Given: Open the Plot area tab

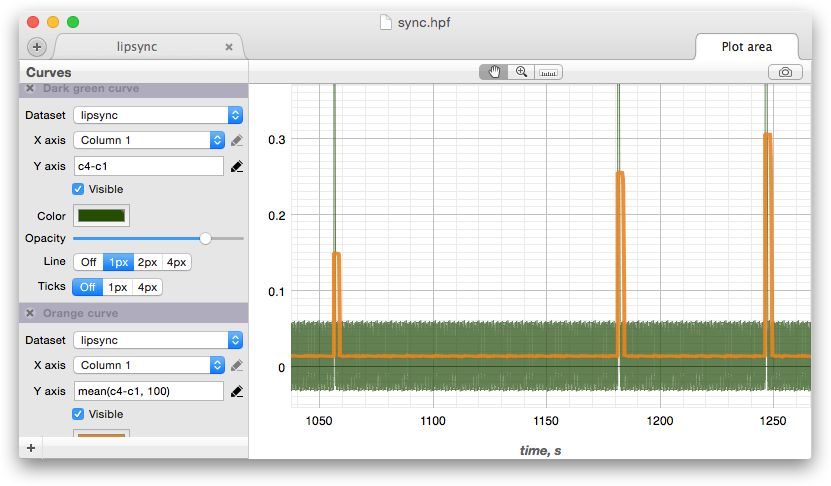Looking at the screenshot, I should pos(746,47).
